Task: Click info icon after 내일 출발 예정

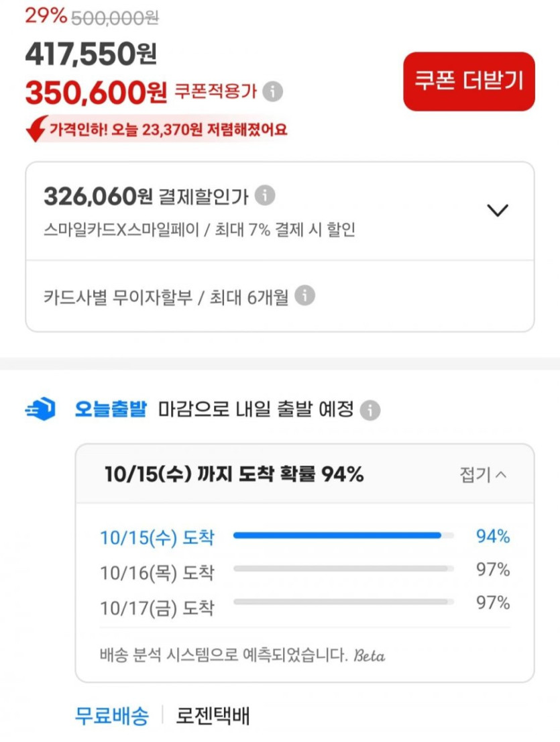Action: point(370,410)
